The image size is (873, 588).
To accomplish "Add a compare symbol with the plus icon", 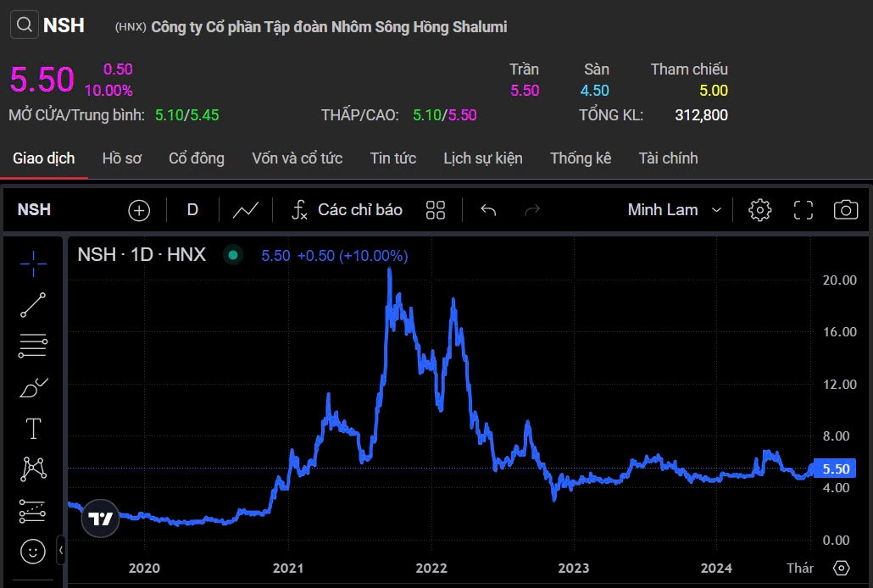I will tap(139, 210).
